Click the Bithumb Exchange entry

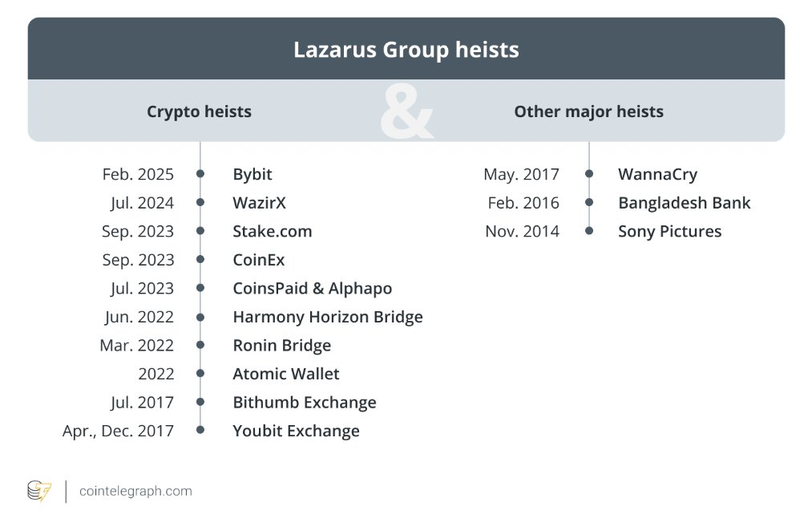coord(305,403)
